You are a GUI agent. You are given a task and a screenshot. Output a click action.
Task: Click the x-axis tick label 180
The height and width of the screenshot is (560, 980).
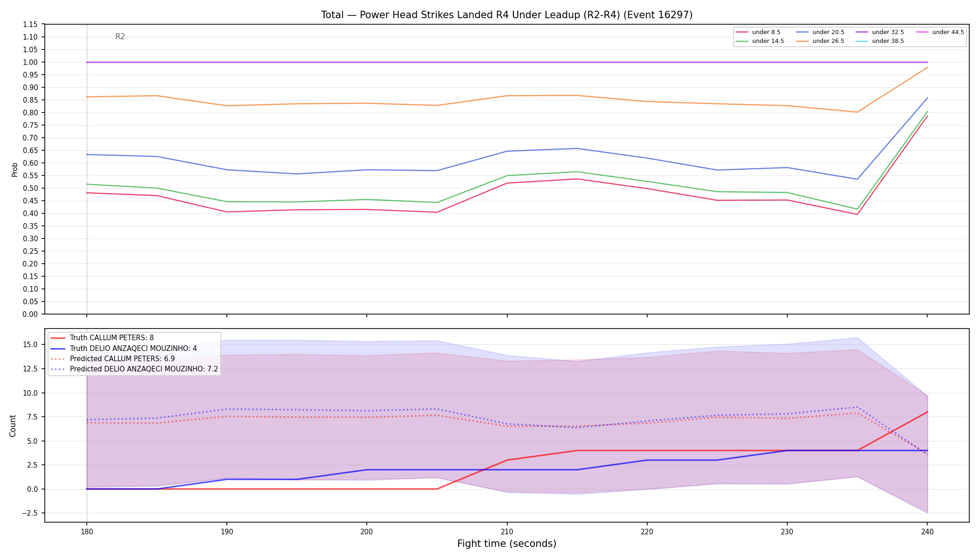(x=86, y=531)
